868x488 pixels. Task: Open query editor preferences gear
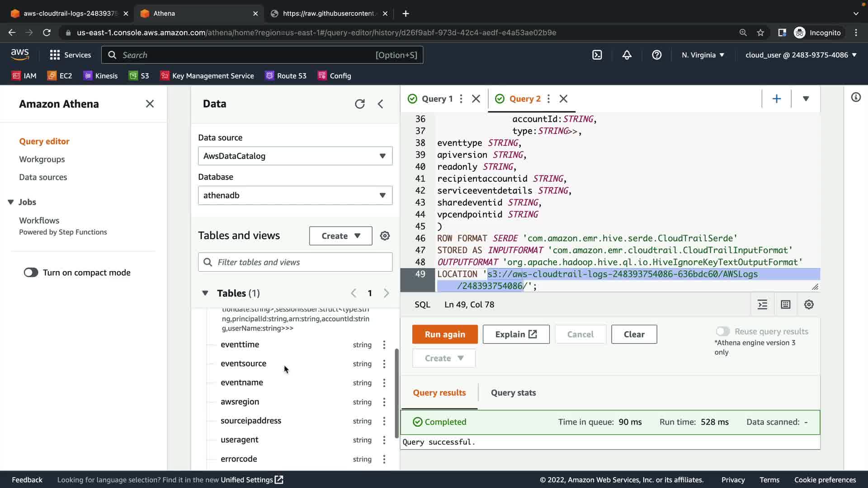point(809,305)
